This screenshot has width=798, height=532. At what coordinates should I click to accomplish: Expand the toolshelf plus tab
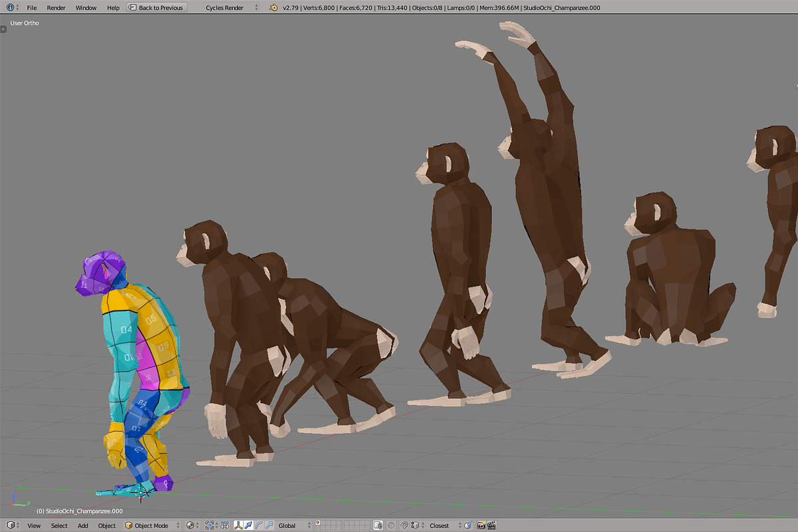click(3, 29)
